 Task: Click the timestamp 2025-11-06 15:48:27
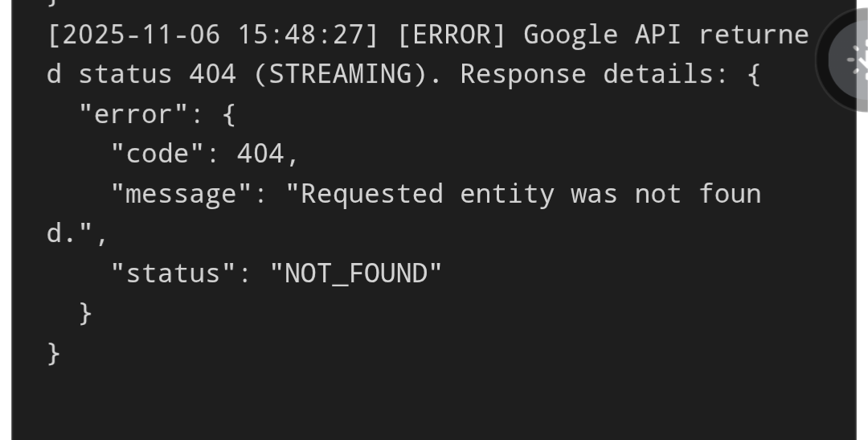213,35
